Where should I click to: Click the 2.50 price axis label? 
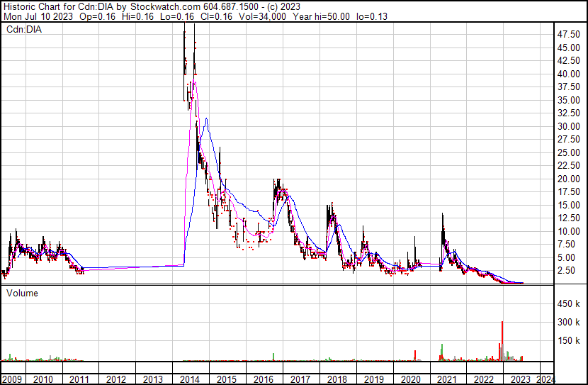pyautogui.click(x=567, y=270)
